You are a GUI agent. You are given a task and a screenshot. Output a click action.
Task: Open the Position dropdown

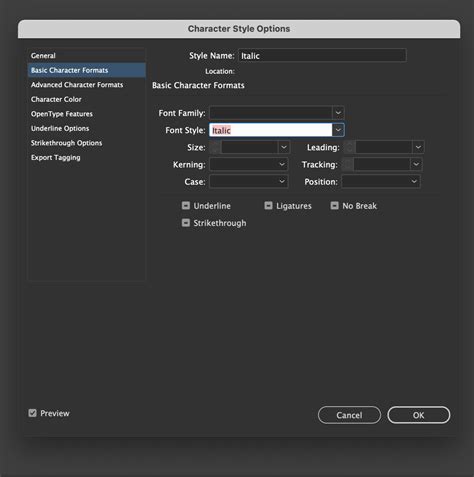pyautogui.click(x=381, y=182)
